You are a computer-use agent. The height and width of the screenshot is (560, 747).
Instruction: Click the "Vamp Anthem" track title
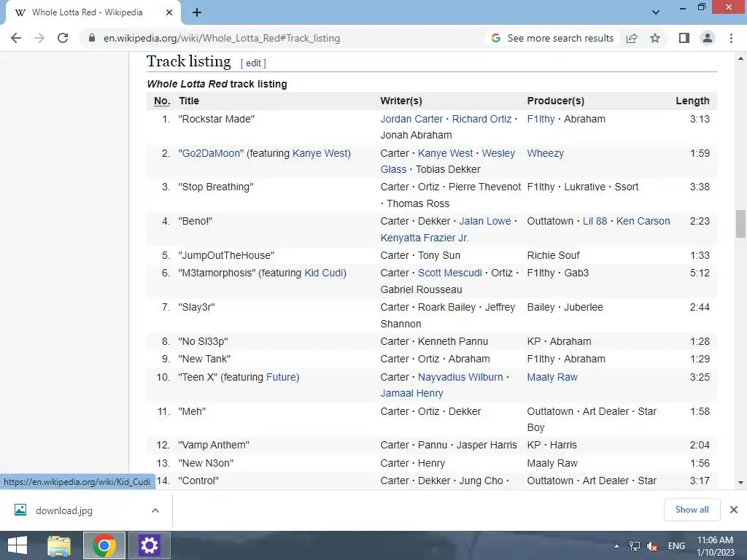coord(214,445)
